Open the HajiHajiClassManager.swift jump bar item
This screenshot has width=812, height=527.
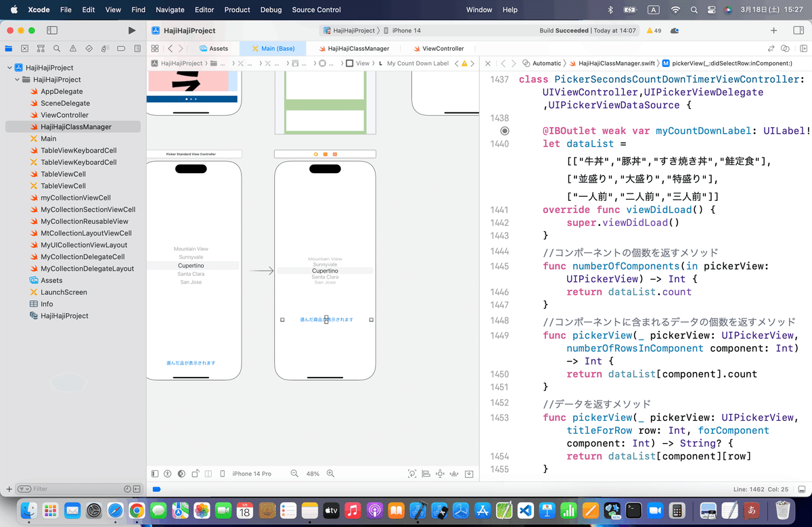coord(612,64)
